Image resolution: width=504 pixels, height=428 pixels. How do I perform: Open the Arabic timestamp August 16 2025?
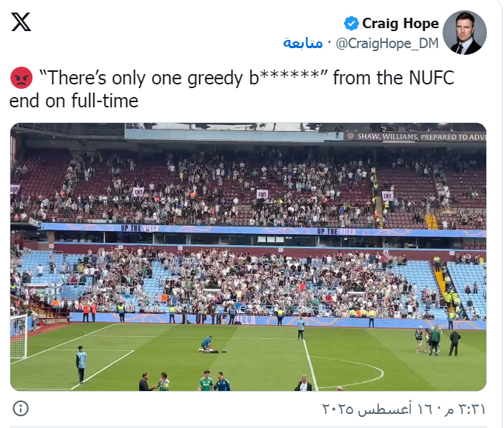pos(403,409)
